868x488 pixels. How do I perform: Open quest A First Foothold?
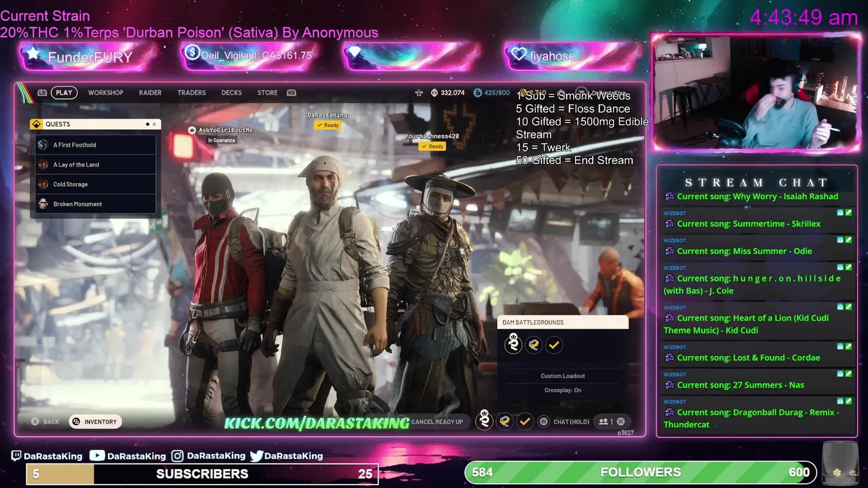click(96, 145)
